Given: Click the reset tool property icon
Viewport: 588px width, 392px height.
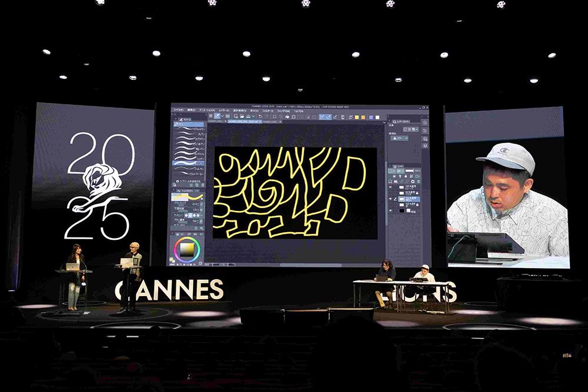Looking at the screenshot, I should pos(196,228).
